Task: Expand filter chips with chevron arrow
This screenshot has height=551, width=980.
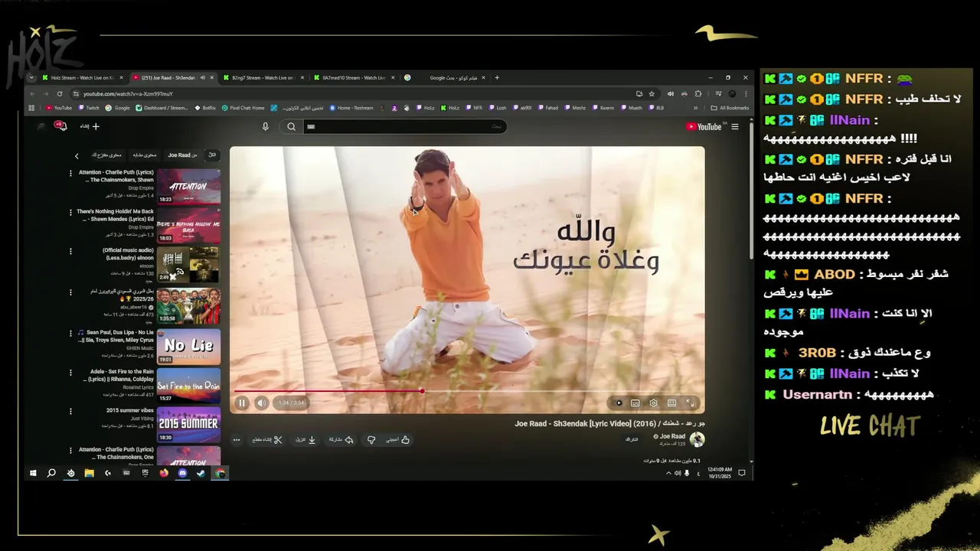Action: 77,156
